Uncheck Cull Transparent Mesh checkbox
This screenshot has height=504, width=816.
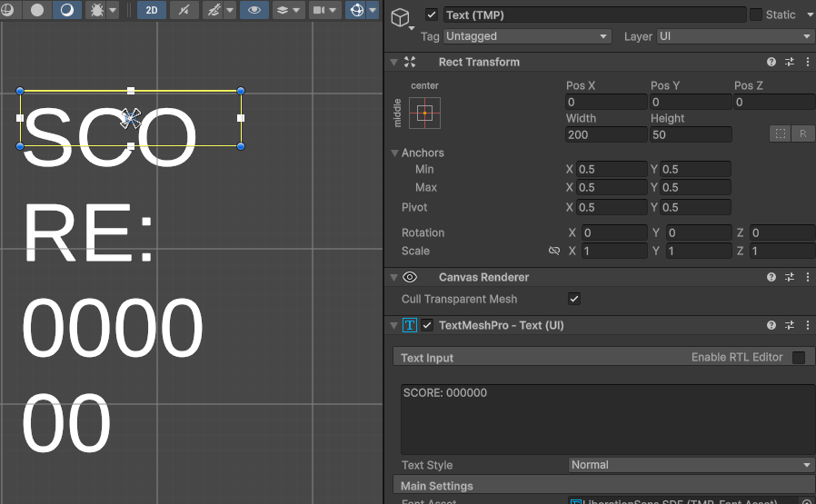tap(574, 299)
